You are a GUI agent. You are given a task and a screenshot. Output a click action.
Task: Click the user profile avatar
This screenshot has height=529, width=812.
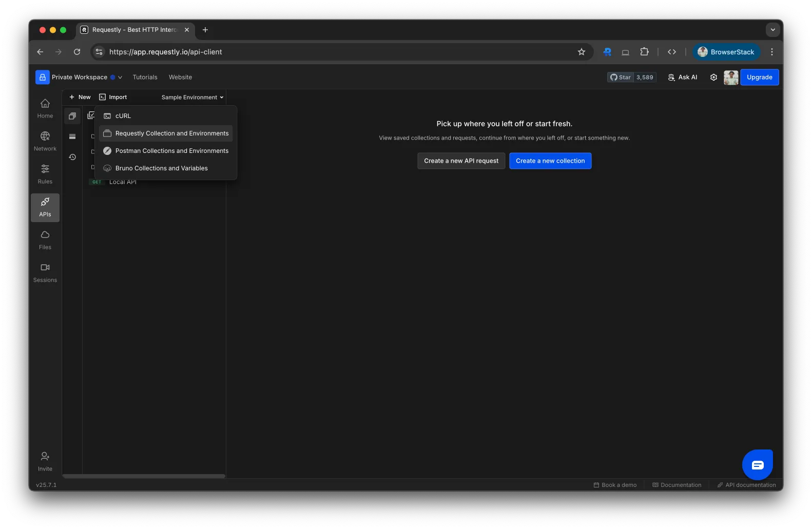tap(731, 77)
